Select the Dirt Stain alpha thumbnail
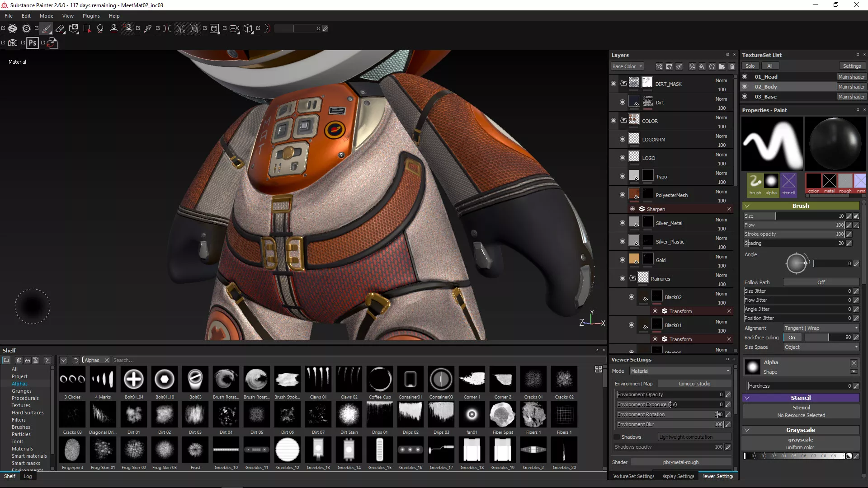 click(x=349, y=415)
